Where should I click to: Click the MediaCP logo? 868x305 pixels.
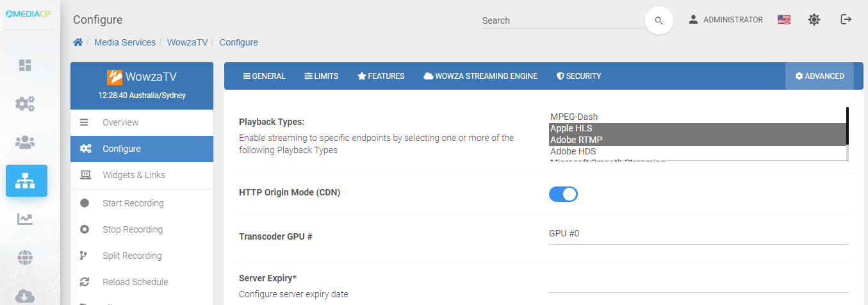tap(28, 14)
